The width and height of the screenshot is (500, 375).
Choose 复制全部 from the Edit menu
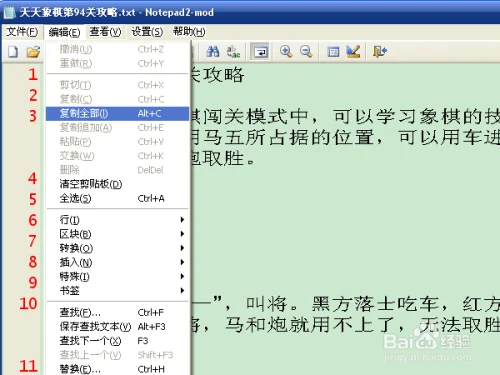(117, 113)
